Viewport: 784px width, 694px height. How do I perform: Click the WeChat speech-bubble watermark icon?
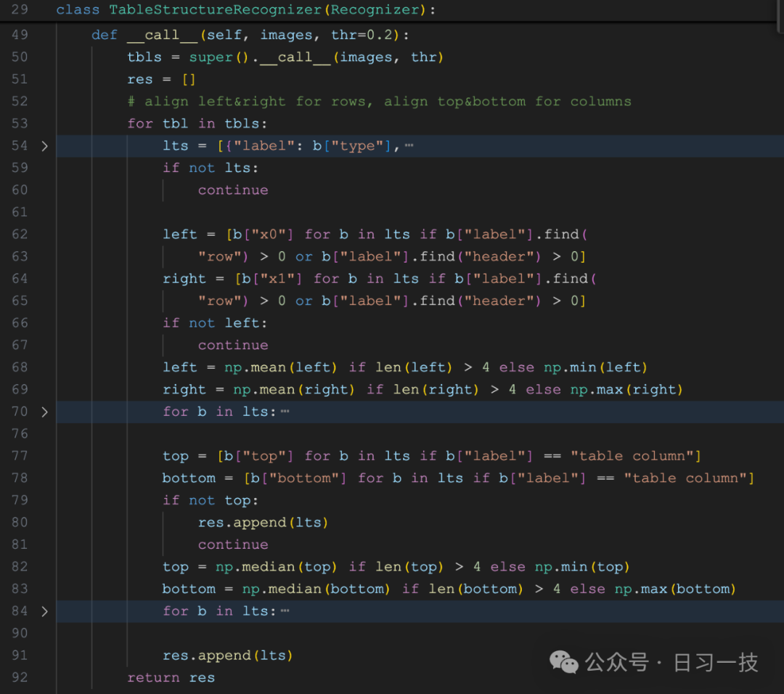click(564, 661)
